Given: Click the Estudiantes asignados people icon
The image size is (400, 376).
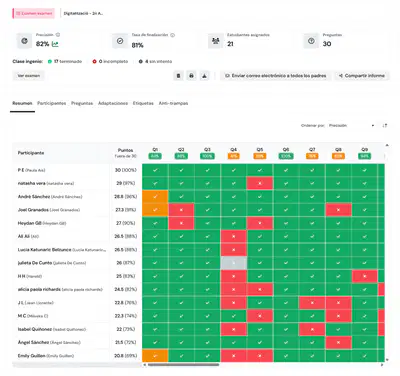Looking at the screenshot, I should (x=216, y=41).
